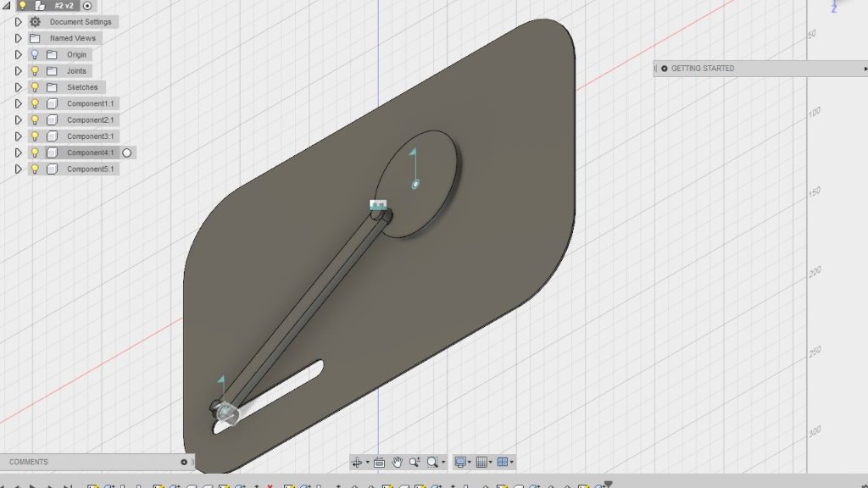
Task: Click the Fit view button
Action: tap(379, 462)
